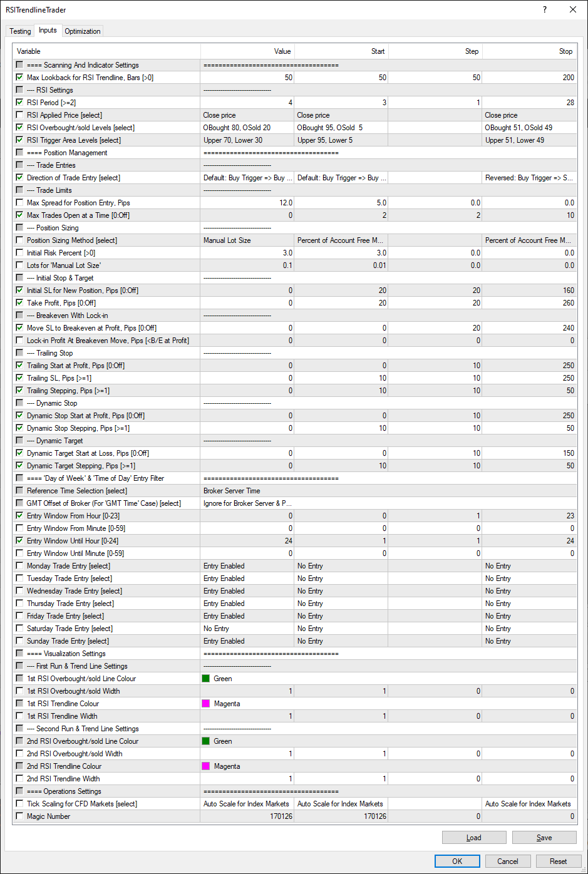Viewport: 588px width, 874px height.
Task: Open Reference Time Selection 'Broker Server Time' dropdown
Action: pyautogui.click(x=247, y=491)
